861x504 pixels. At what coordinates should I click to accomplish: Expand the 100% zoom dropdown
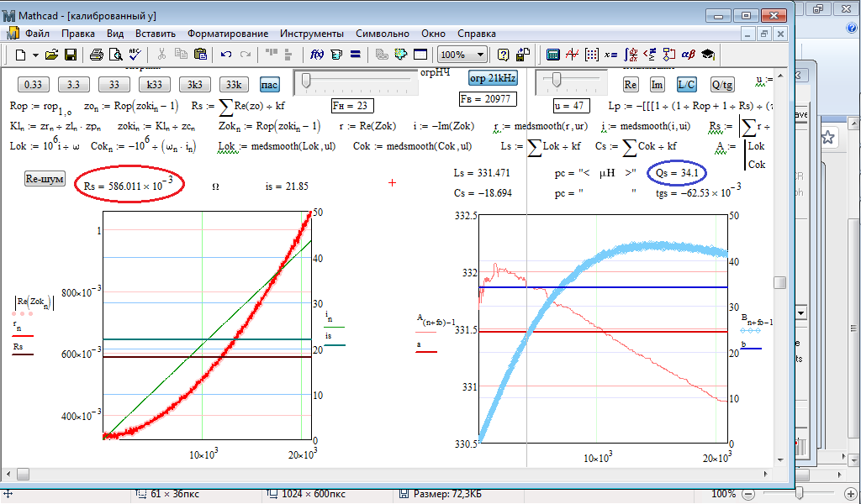(x=480, y=55)
